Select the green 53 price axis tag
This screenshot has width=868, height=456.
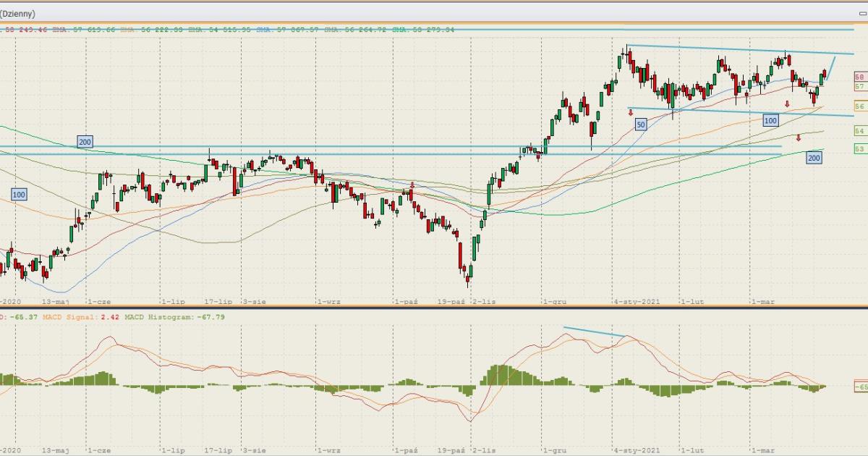click(860, 148)
